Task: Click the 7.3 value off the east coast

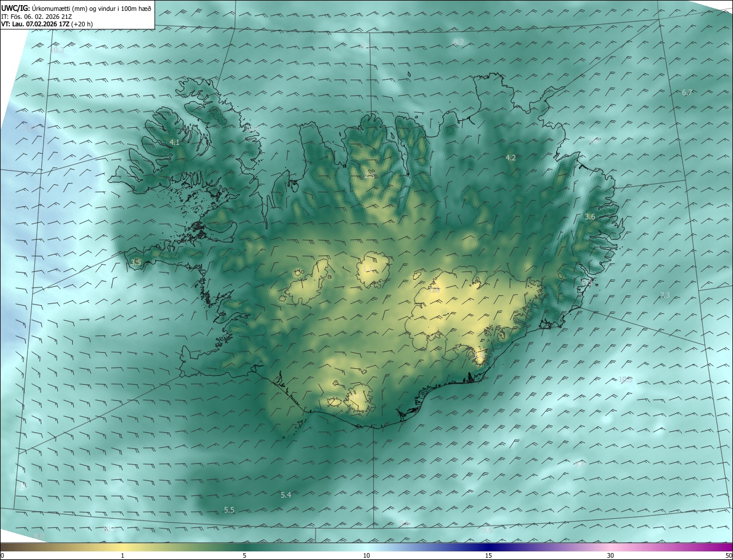Action: point(664,295)
